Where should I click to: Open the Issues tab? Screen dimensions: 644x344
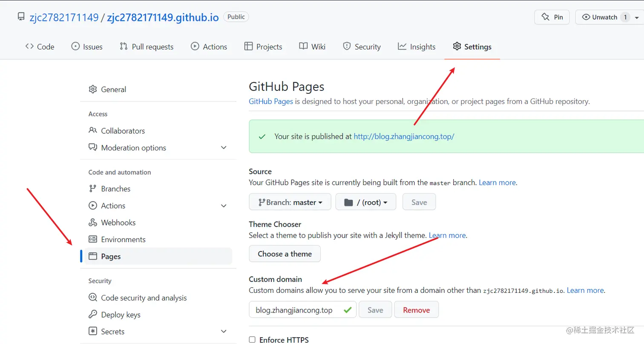coord(87,46)
